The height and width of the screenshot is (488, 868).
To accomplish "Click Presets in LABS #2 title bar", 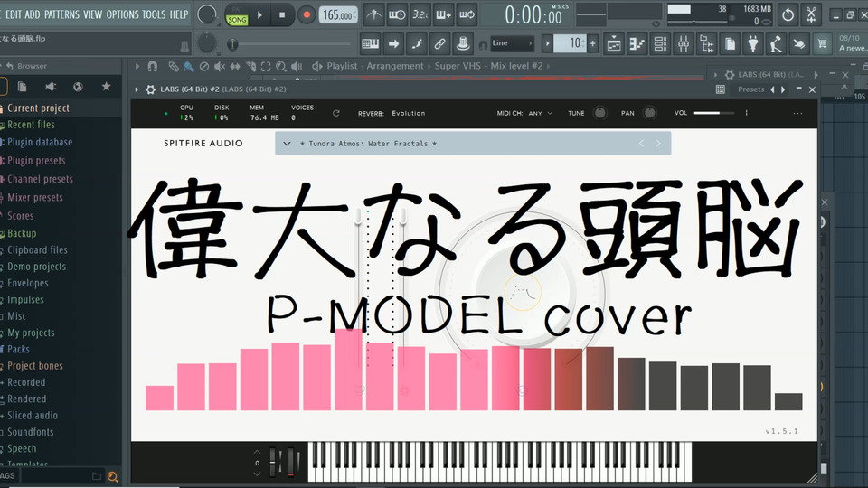I will 750,89.
